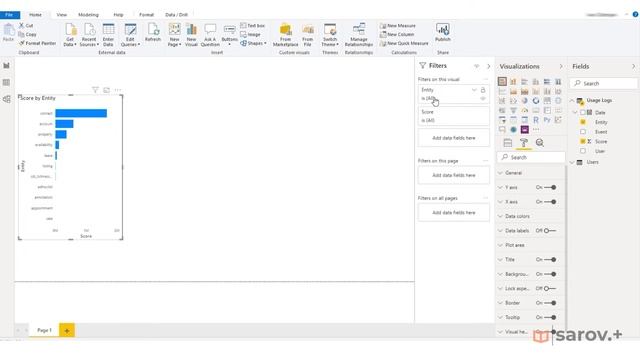
Task: Switch to Report view in left sidebar
Action: click(7, 65)
